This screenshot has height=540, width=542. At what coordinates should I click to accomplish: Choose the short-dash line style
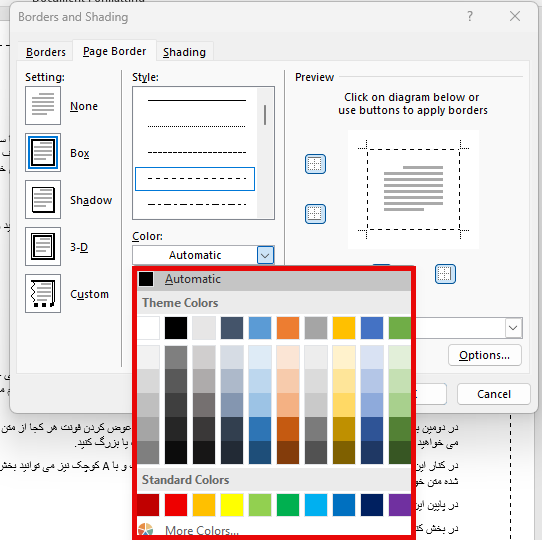[197, 152]
